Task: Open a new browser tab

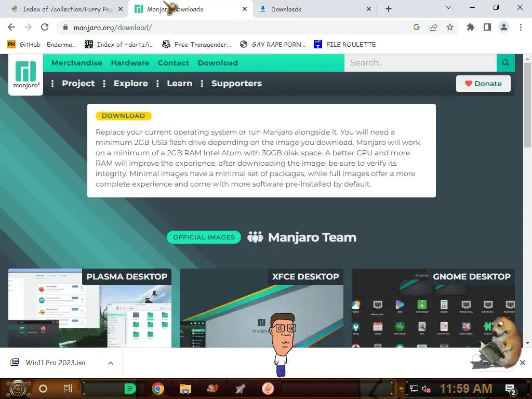Action: 389,9
